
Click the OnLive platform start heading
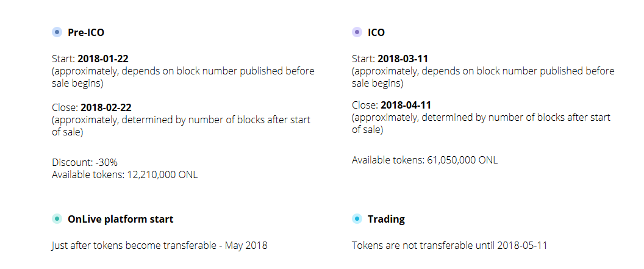(x=120, y=220)
